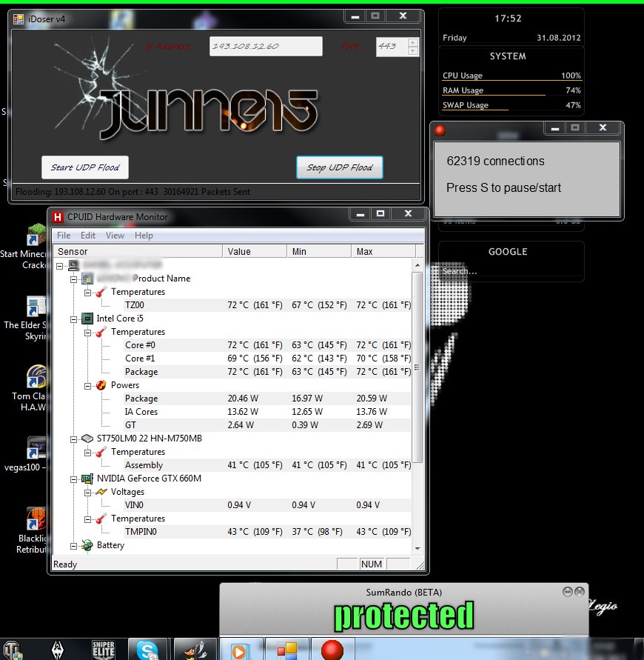Viewport: 644px width, 660px height.
Task: Click the Min column header
Action: click(x=319, y=252)
